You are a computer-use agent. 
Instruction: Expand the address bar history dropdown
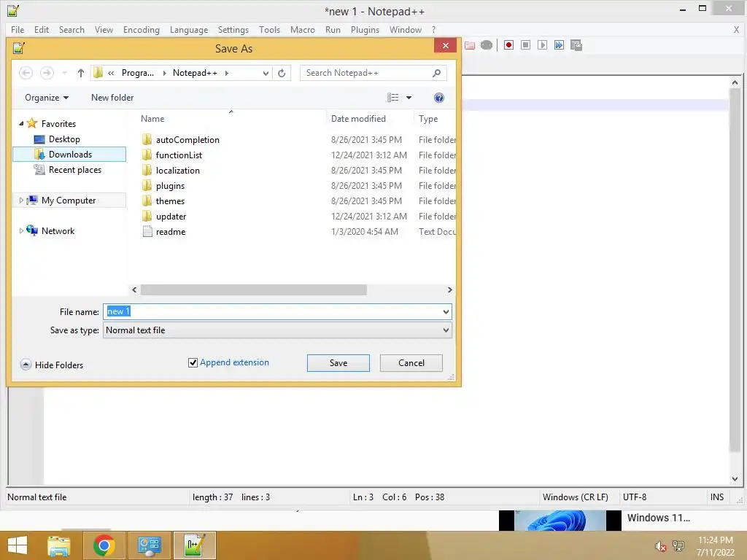click(x=266, y=74)
